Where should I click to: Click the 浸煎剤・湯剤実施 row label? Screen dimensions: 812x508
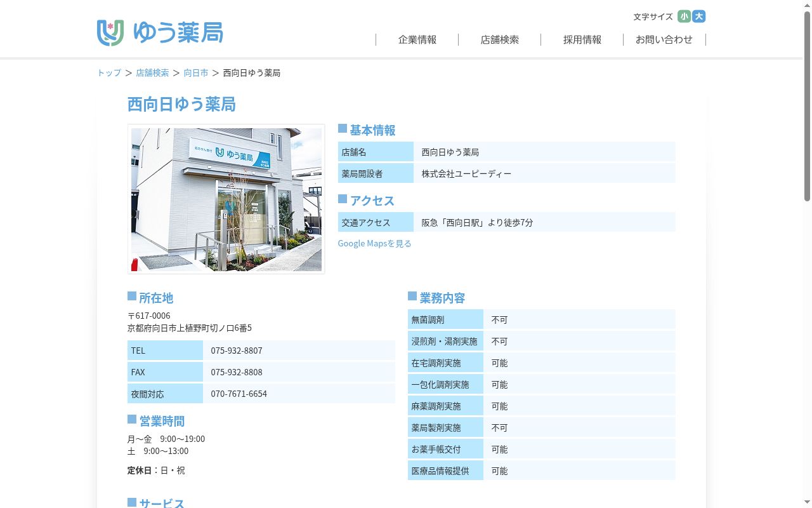click(x=445, y=342)
